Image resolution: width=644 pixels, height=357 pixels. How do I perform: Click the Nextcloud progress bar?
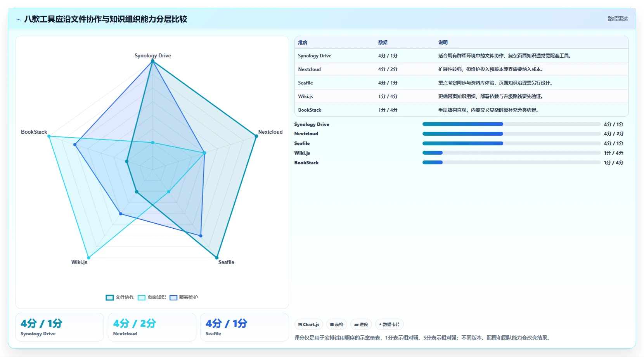511,134
